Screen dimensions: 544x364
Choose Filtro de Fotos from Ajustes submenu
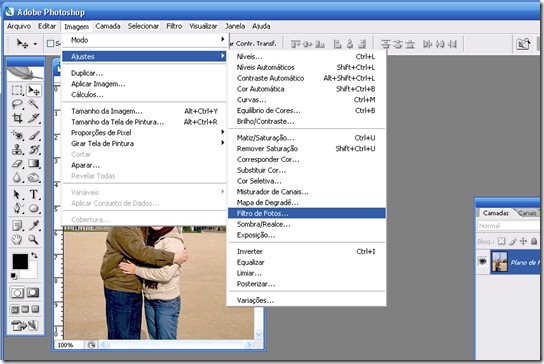click(x=306, y=213)
